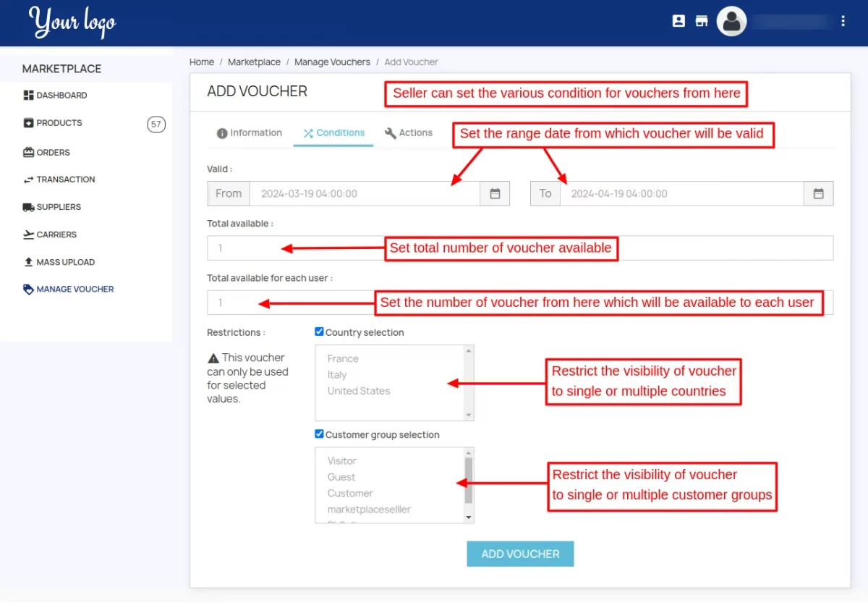Screen dimensions: 868x603
Task: Enable the Country selection checkbox
Action: [319, 332]
